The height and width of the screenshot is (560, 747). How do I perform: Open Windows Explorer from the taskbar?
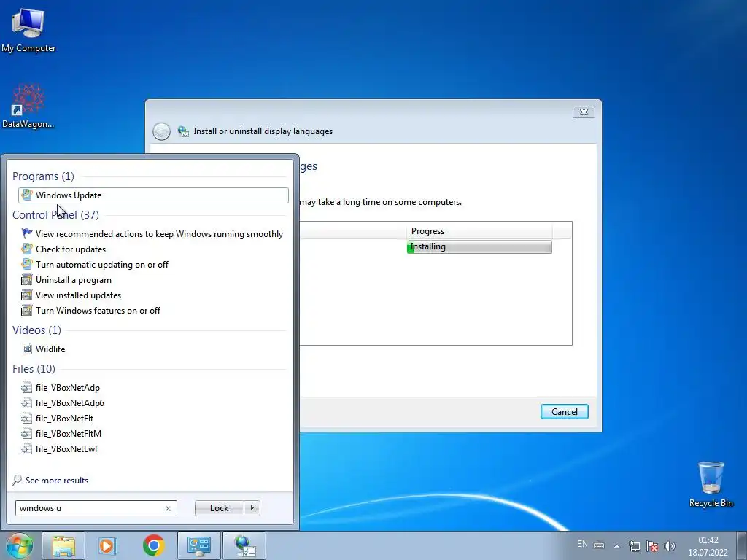tap(63, 545)
